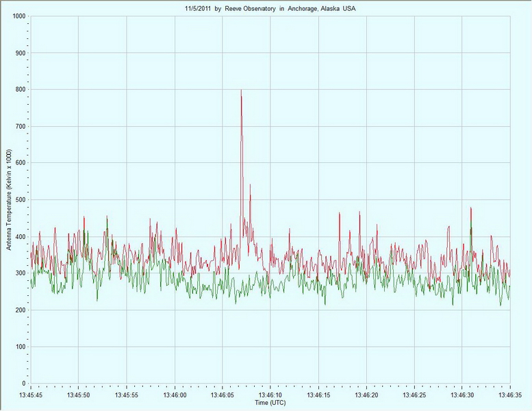532x411 pixels.
Task: Select the 13:46:00 time axis label
Action: pos(175,395)
